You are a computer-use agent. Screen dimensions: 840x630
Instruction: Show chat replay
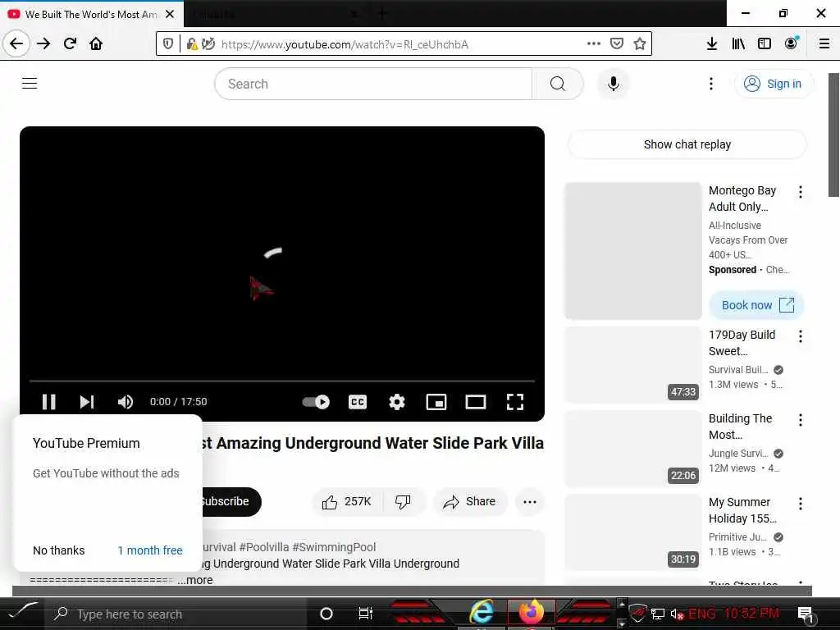click(x=687, y=144)
